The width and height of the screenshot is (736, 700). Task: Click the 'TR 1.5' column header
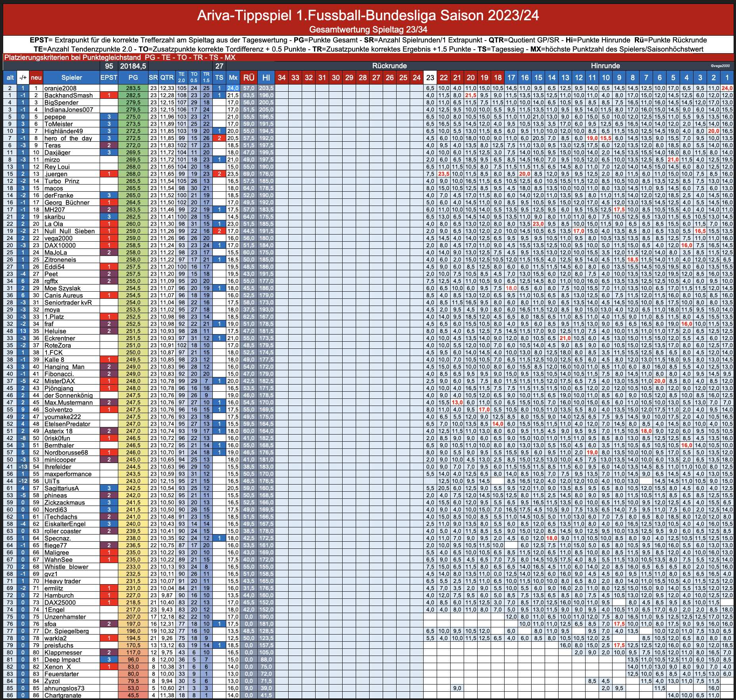coord(206,78)
